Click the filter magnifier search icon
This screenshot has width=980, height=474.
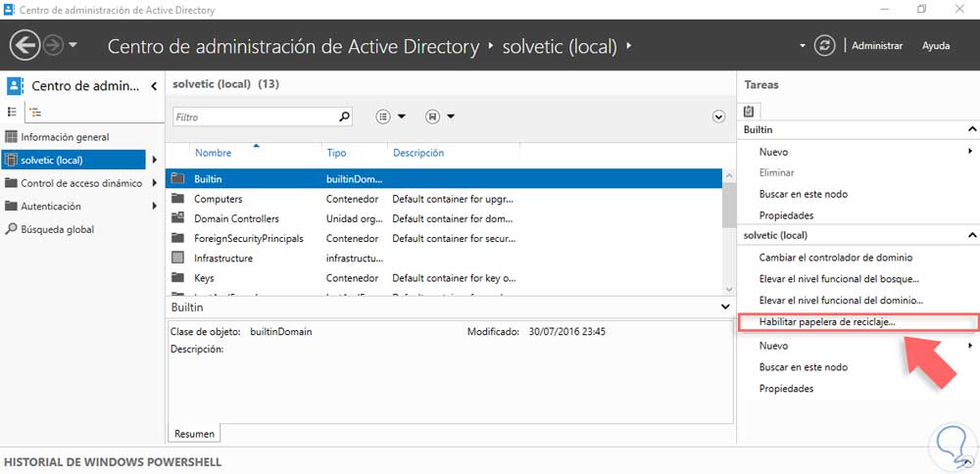[x=344, y=117]
